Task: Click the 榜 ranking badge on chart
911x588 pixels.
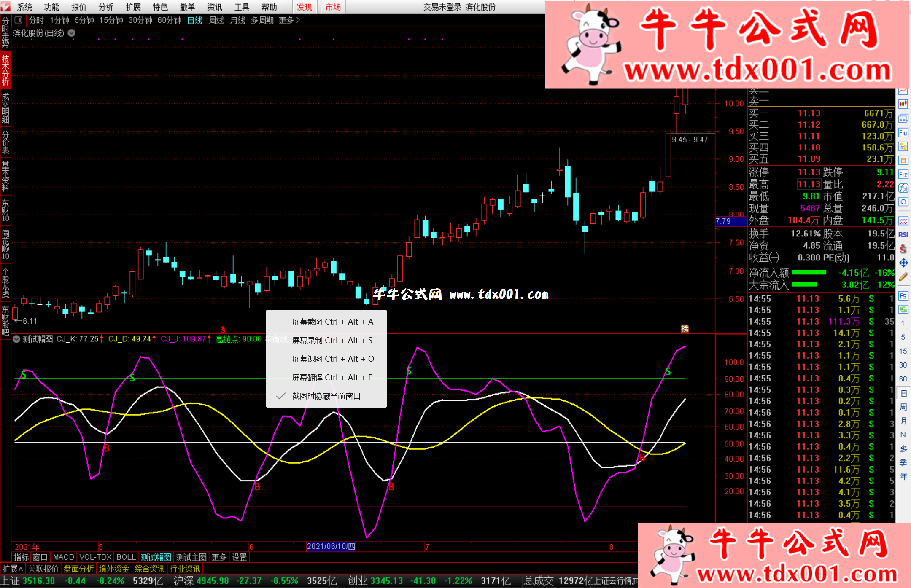Action: pyautogui.click(x=685, y=328)
